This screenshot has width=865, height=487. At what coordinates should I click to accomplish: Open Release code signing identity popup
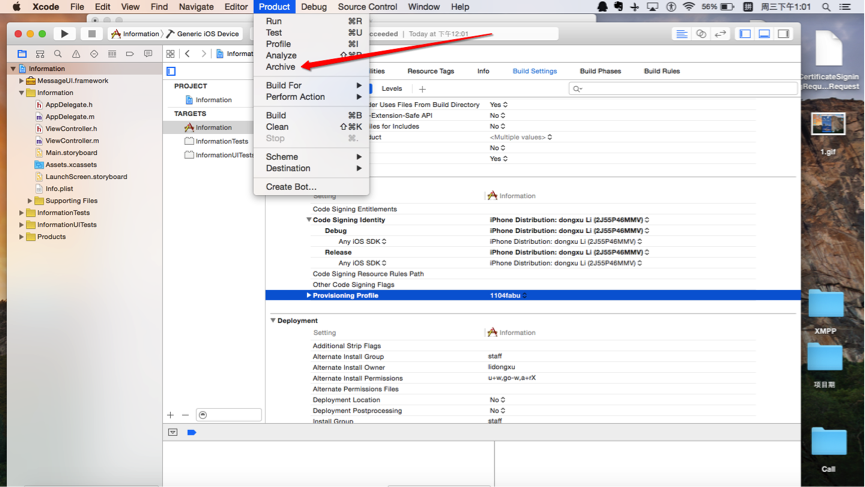point(569,253)
